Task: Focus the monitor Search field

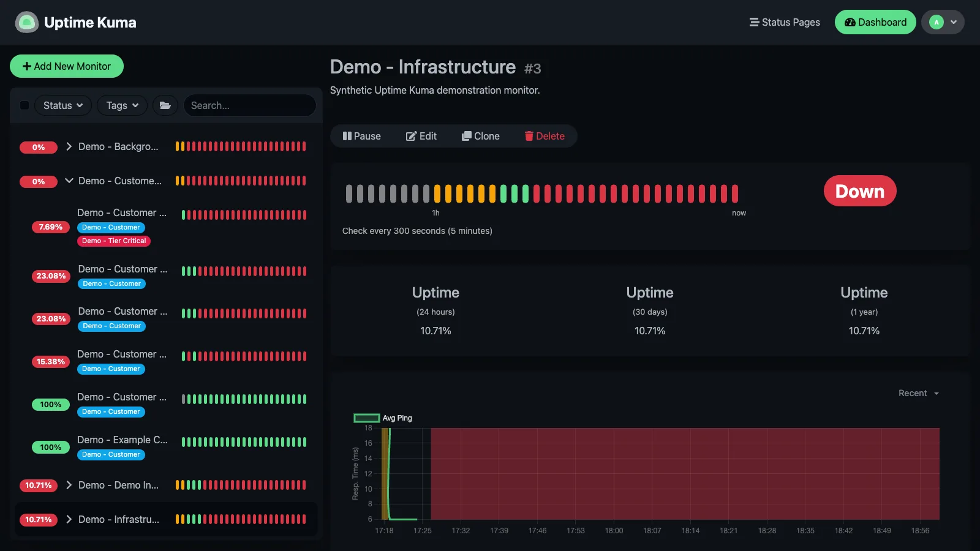Action: point(249,105)
